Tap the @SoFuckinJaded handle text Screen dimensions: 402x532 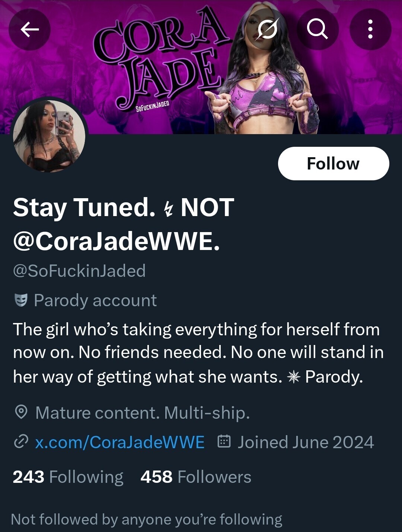(79, 271)
